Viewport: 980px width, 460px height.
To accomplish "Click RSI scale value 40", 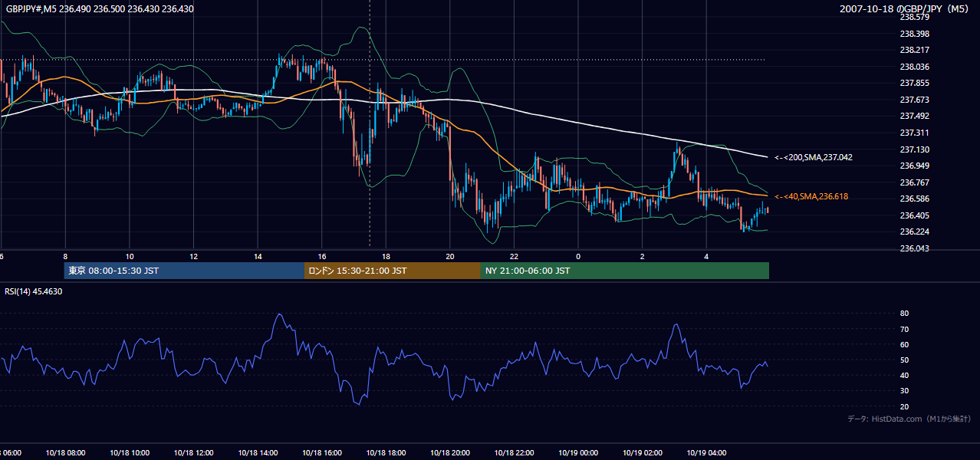I will [904, 375].
